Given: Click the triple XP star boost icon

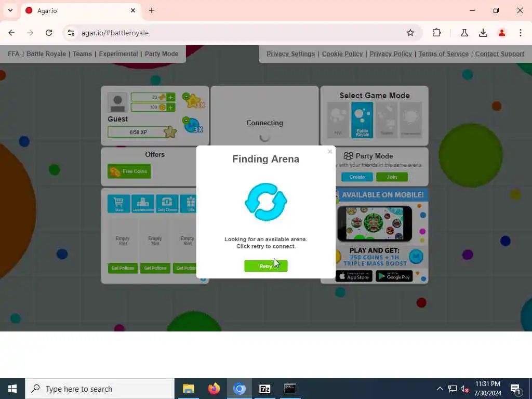Looking at the screenshot, I should (193, 101).
